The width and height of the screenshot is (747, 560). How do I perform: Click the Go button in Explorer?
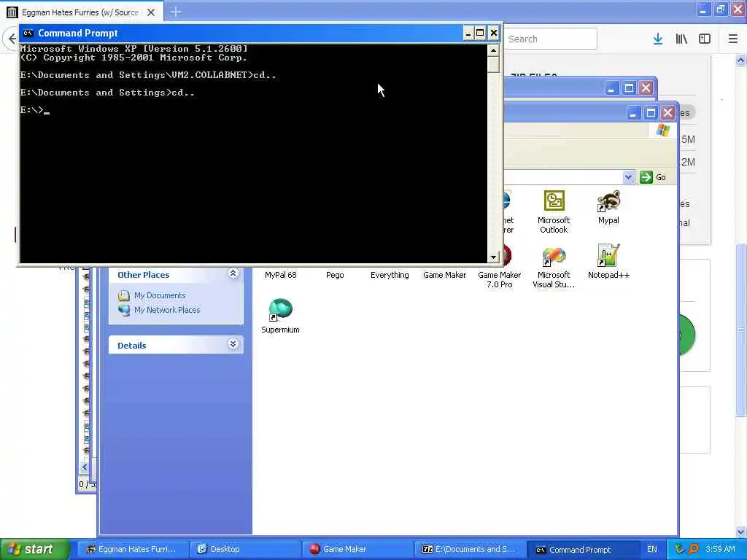pos(653,177)
